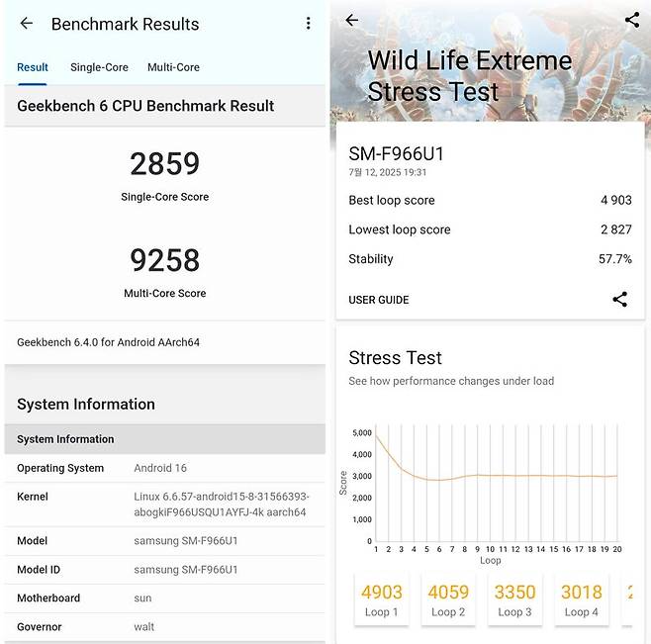Tap the 9258 multi-core score
This screenshot has height=644, width=651.
pyautogui.click(x=164, y=260)
